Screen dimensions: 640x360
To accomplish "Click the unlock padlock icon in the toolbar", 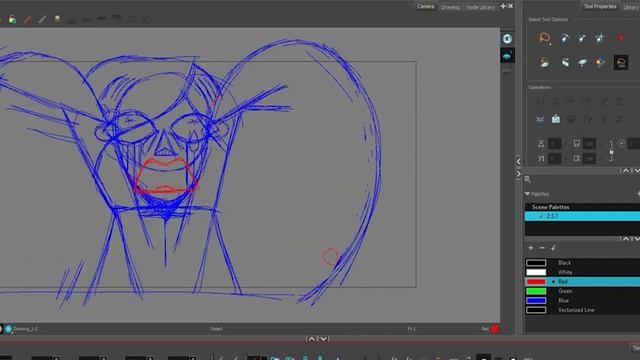I will [12, 19].
